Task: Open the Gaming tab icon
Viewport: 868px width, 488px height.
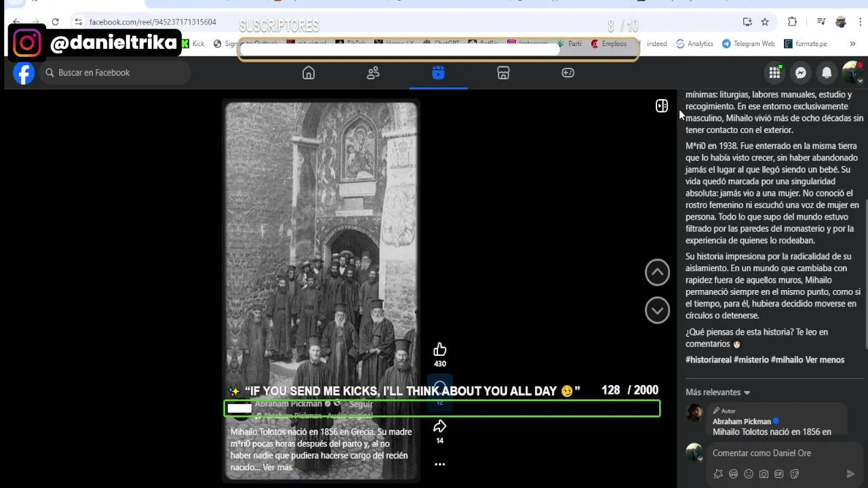Action: pos(568,73)
